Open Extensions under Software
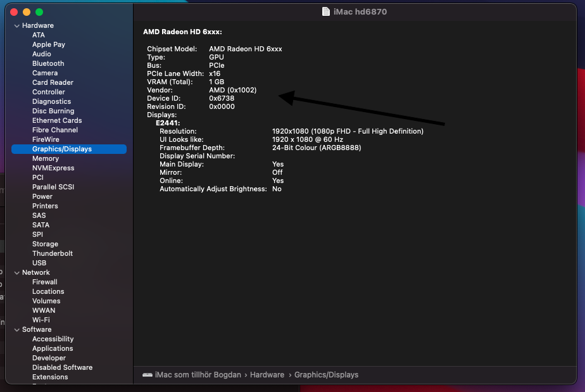 50,377
